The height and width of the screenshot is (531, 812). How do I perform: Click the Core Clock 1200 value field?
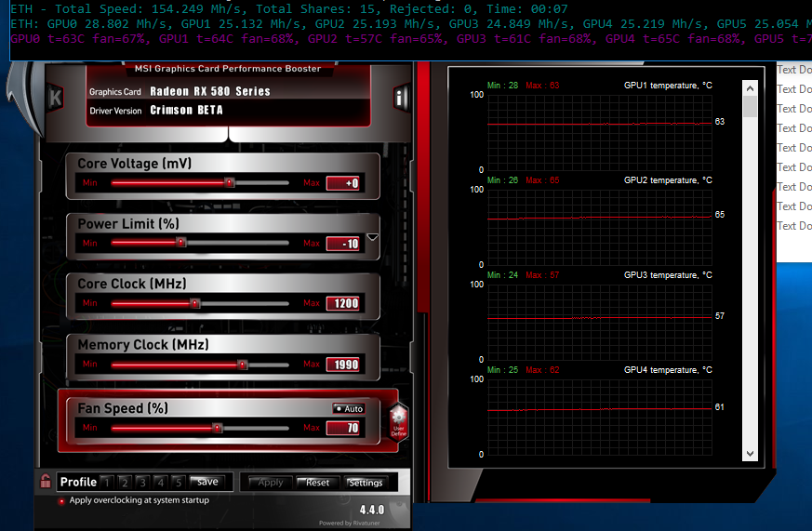tap(343, 303)
